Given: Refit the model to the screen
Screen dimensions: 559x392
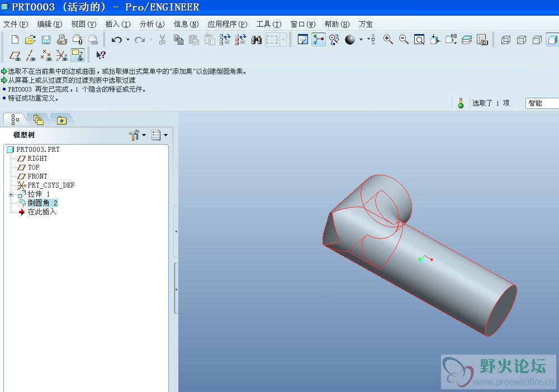Looking at the screenshot, I should [419, 40].
